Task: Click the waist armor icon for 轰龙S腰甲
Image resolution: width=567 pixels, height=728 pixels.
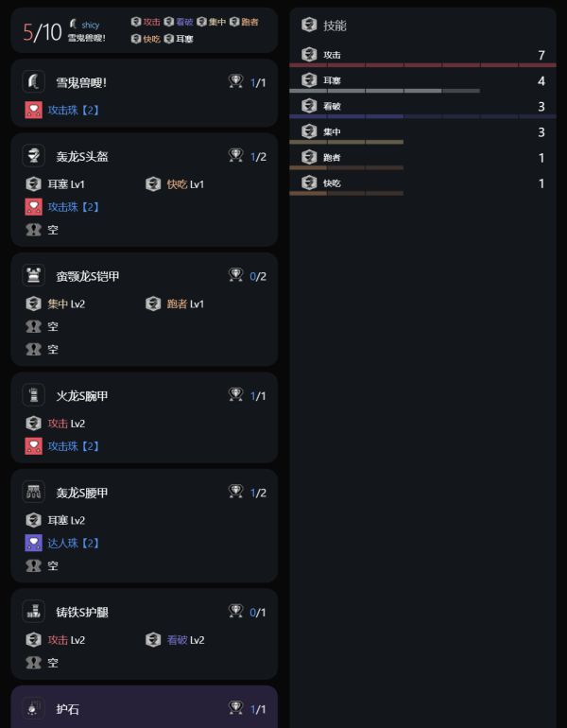Action: (34, 492)
